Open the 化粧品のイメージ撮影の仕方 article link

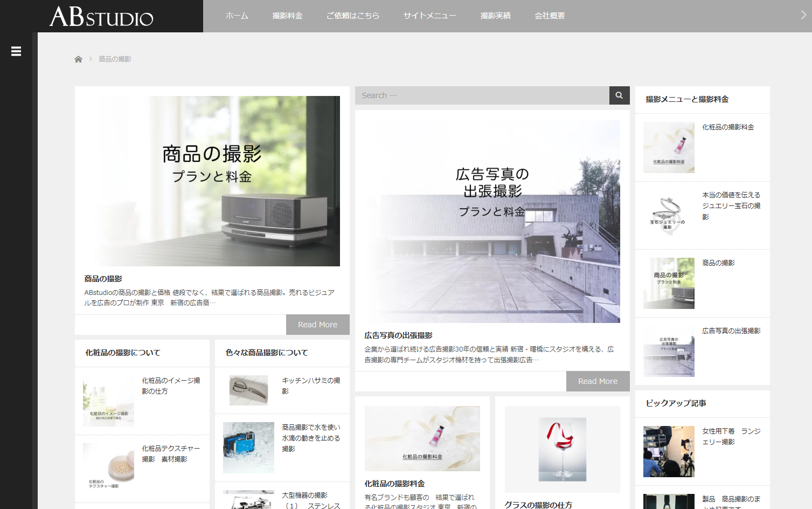click(171, 386)
